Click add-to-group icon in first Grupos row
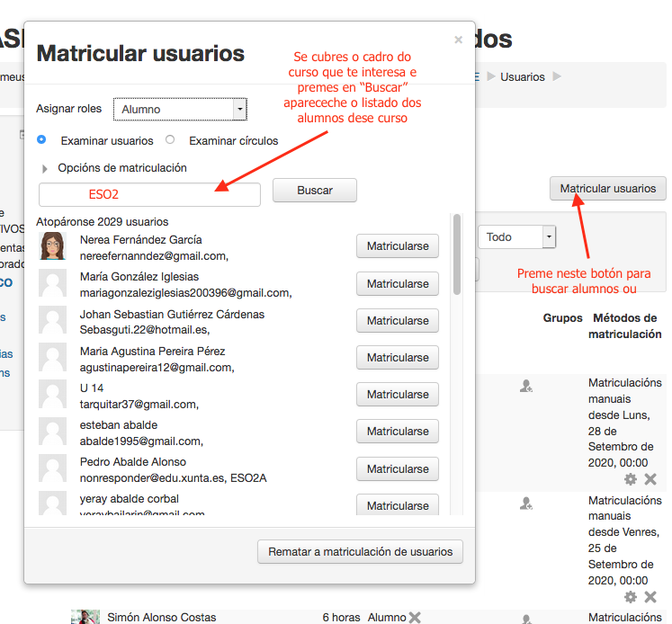Viewport: 672px width, 624px height. pos(526,386)
